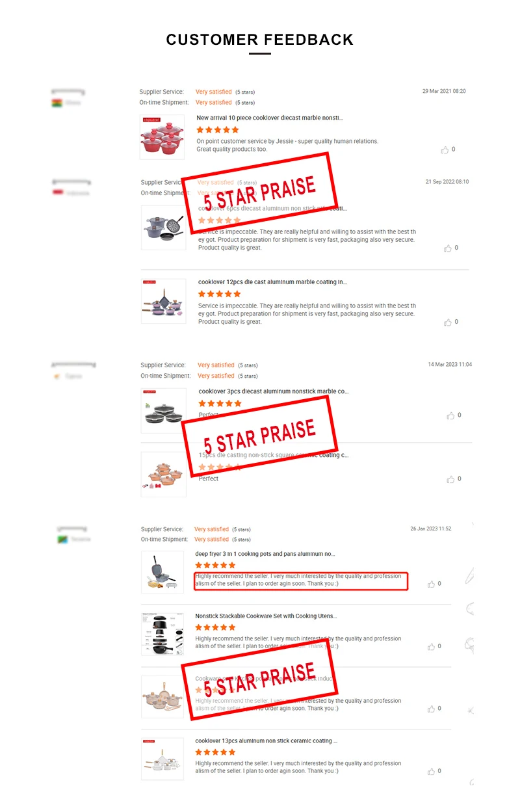Open 'cooklover 3pcs diecast aluminum nonstick' link
The height and width of the screenshot is (812, 520).
point(274,391)
